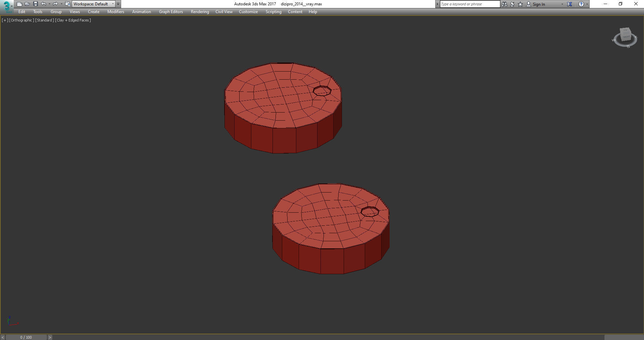Click the time slider showing 0 / 100

click(26, 337)
